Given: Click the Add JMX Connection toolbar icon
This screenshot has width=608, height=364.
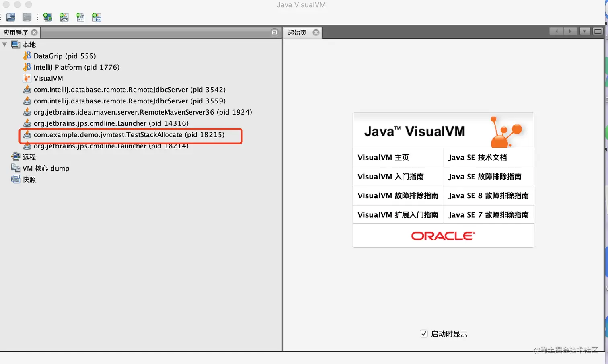Looking at the screenshot, I should 64,17.
